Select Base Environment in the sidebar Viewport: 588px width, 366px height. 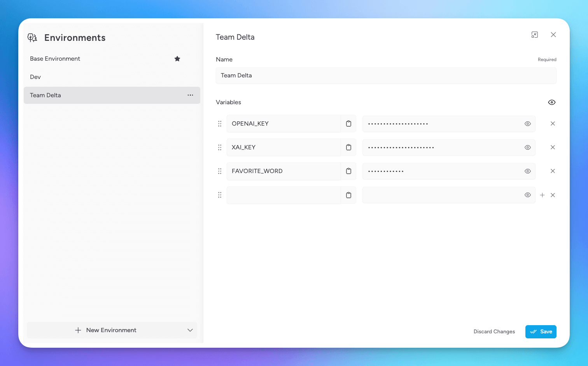pos(55,59)
